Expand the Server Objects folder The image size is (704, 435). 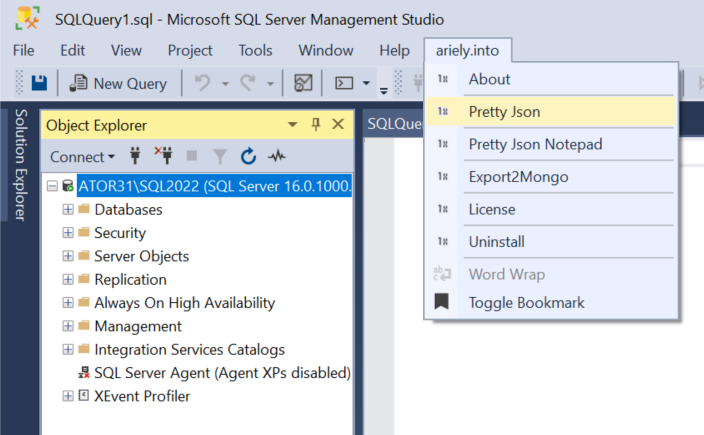point(68,256)
